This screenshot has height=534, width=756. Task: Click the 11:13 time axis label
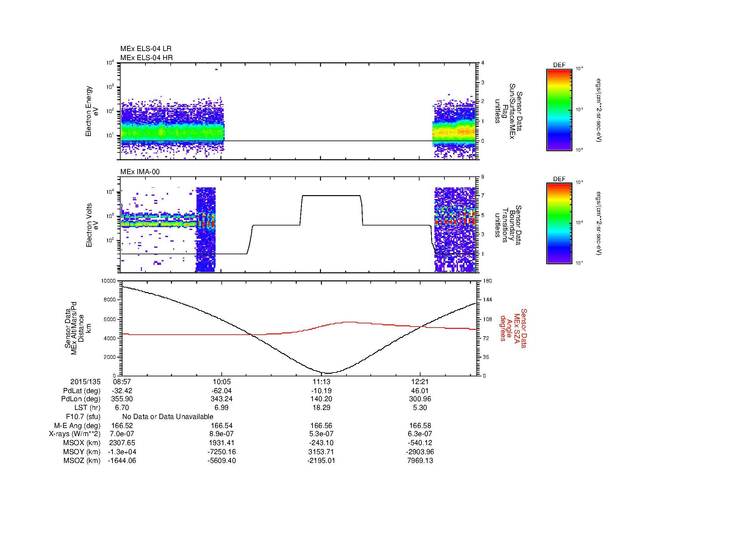tap(321, 382)
